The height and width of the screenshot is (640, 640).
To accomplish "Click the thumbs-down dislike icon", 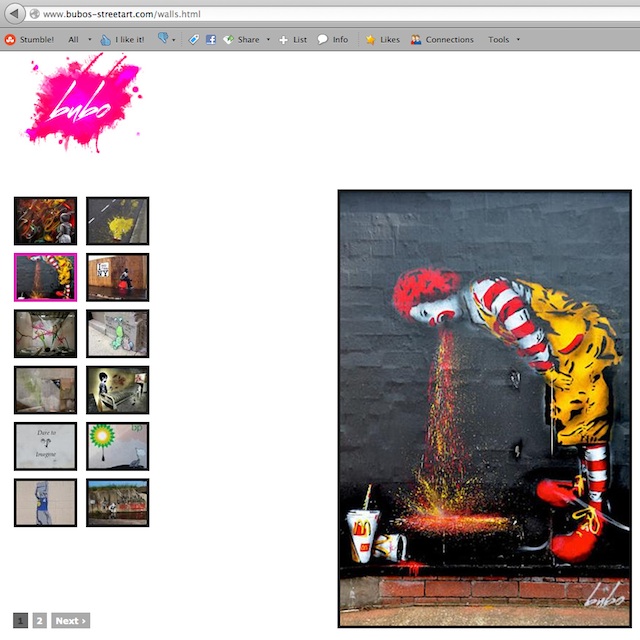I will (x=161, y=40).
